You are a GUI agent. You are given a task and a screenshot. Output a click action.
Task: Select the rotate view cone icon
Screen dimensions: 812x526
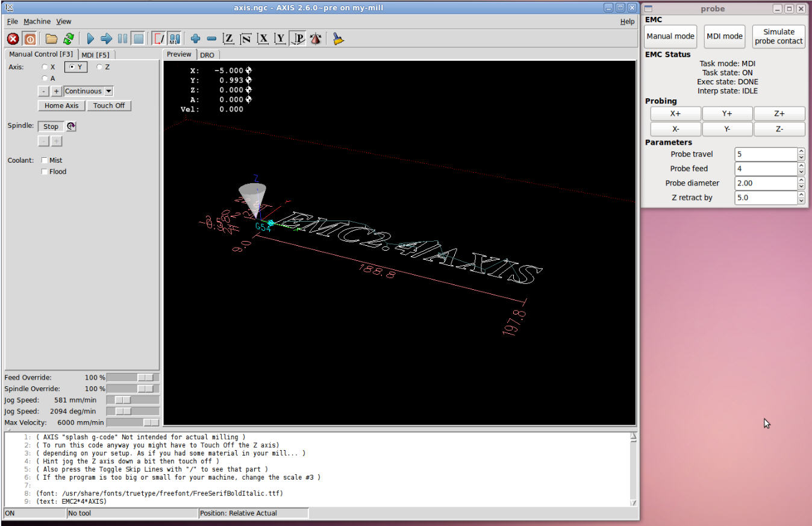316,39
